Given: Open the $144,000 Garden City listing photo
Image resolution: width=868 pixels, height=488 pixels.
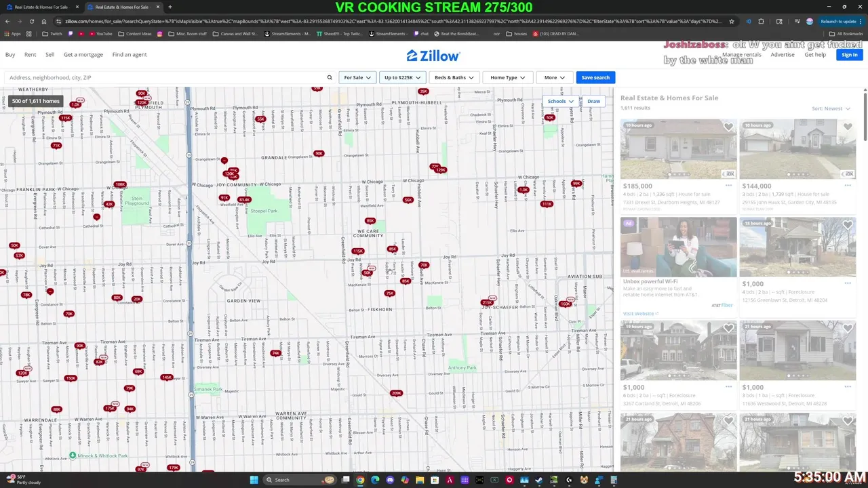Looking at the screenshot, I should coord(797,149).
